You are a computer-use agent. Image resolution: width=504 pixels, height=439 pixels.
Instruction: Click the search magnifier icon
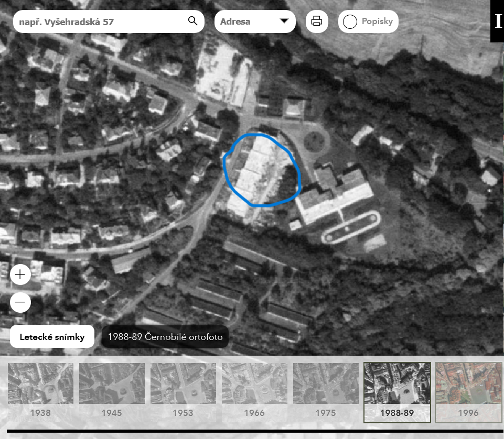click(192, 21)
